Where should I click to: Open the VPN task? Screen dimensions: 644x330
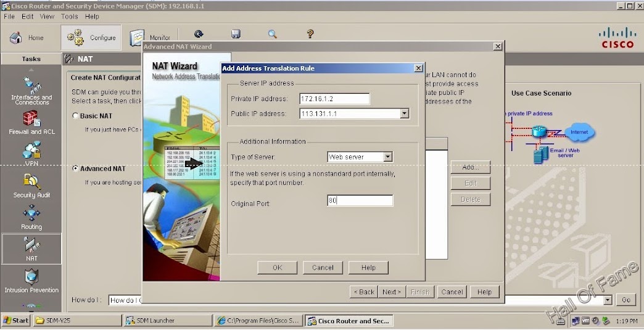(31, 154)
